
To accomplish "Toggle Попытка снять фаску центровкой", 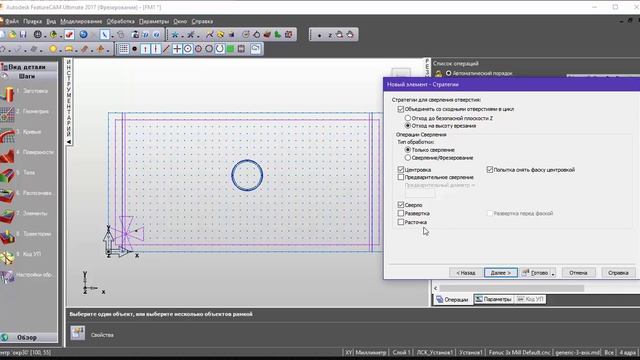I will coord(489,169).
